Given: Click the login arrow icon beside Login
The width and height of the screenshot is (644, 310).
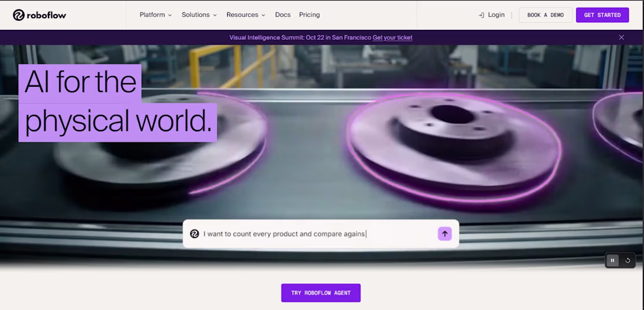Looking at the screenshot, I should (x=481, y=15).
